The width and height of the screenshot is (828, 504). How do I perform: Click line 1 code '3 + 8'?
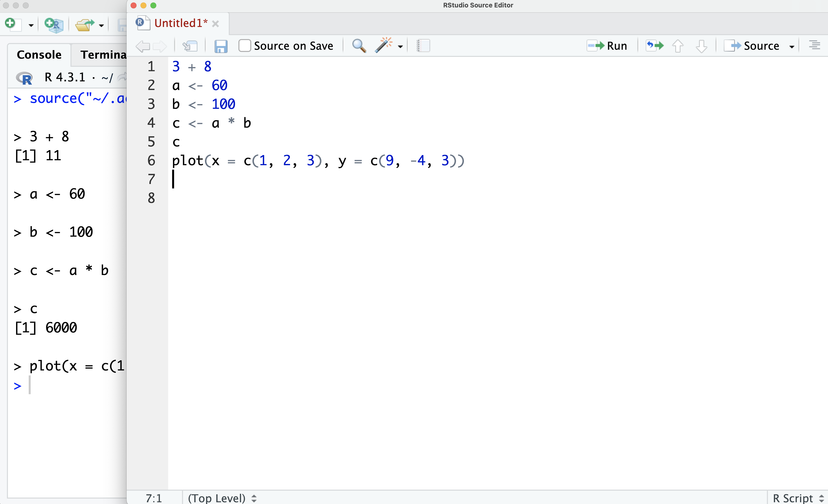tap(191, 67)
